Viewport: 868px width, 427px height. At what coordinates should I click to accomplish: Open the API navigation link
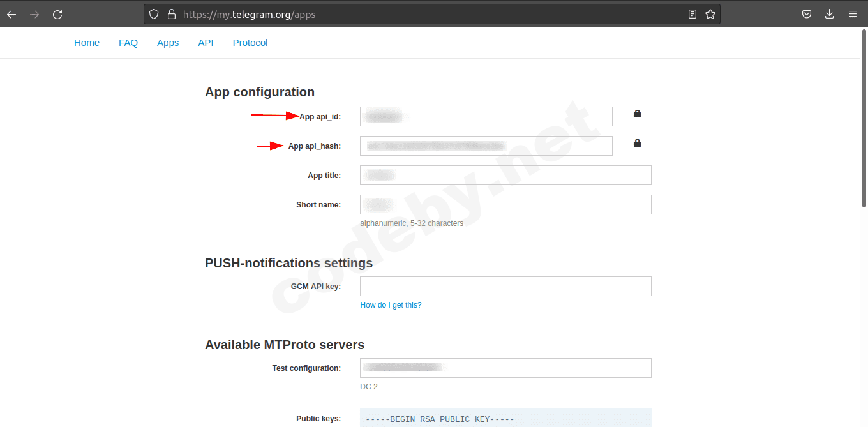206,43
